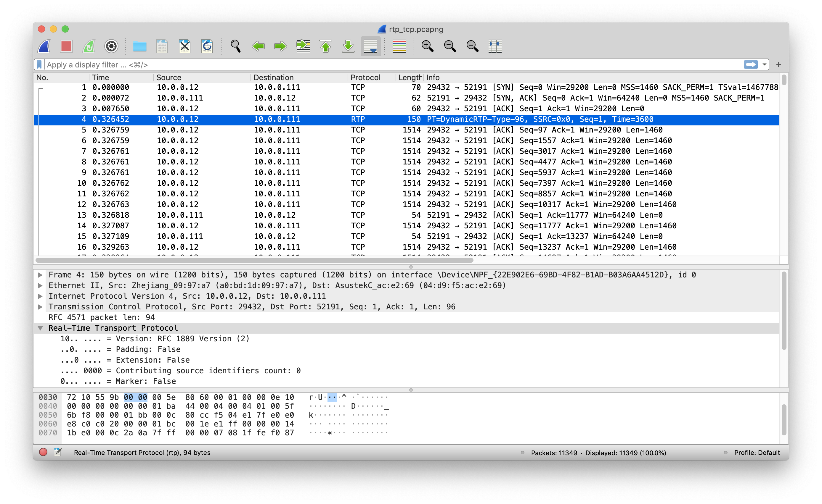This screenshot has height=504, width=822.
Task: Jump to last packet arrow icon
Action: point(348,46)
